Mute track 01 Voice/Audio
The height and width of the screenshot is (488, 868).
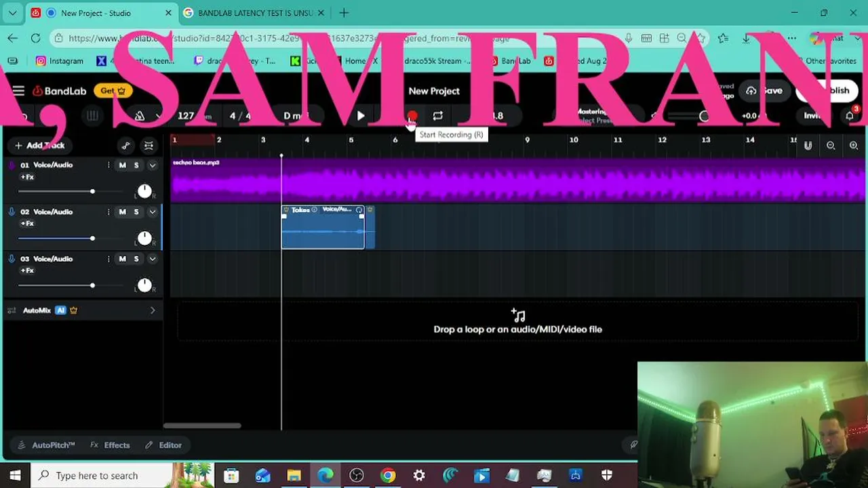(122, 165)
